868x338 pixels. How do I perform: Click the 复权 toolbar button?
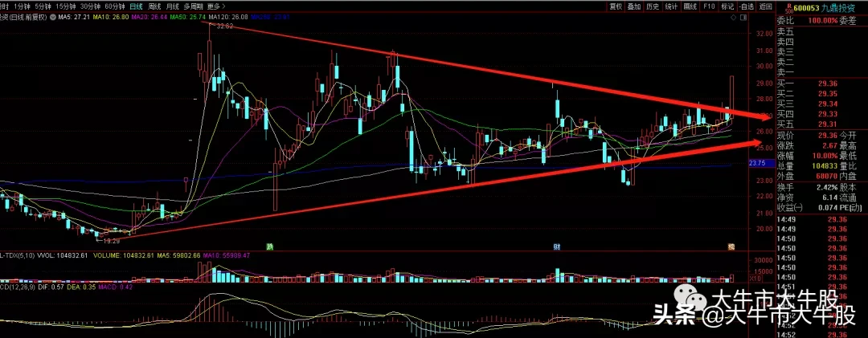616,6
